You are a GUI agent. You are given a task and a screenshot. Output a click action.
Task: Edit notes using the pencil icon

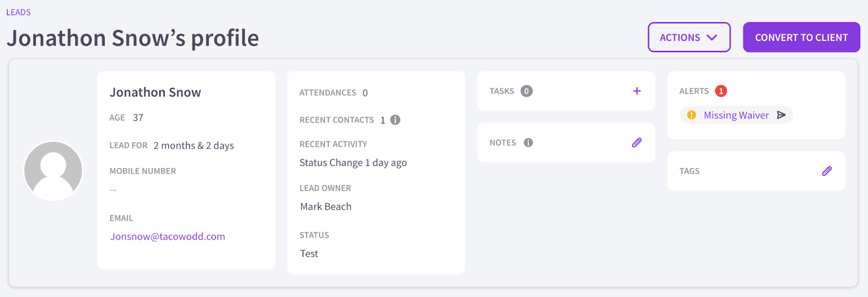[x=637, y=143]
